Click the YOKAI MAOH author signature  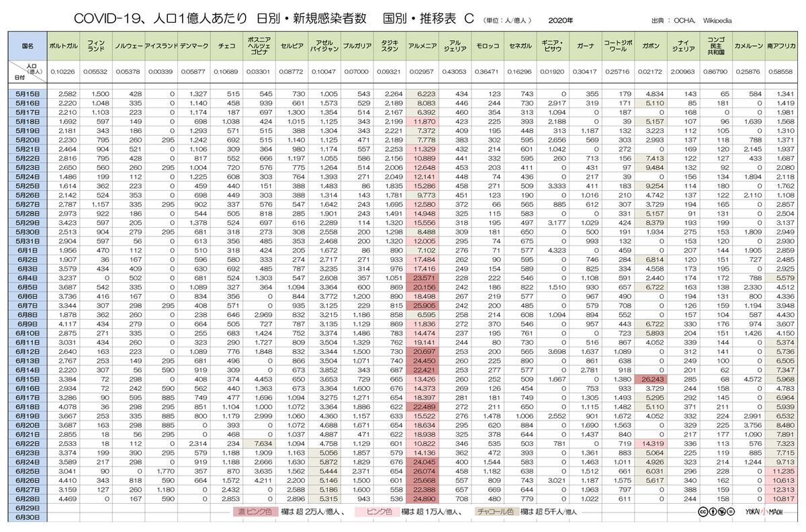click(x=765, y=511)
